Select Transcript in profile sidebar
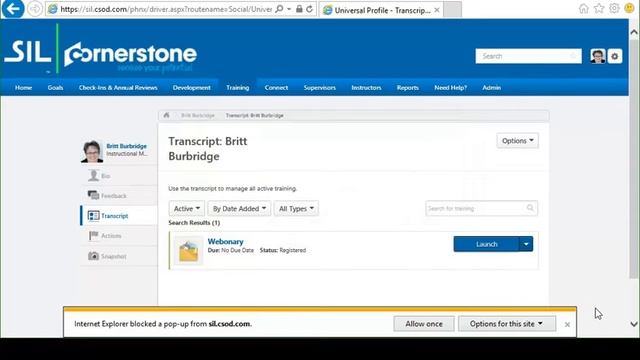 tap(119, 216)
